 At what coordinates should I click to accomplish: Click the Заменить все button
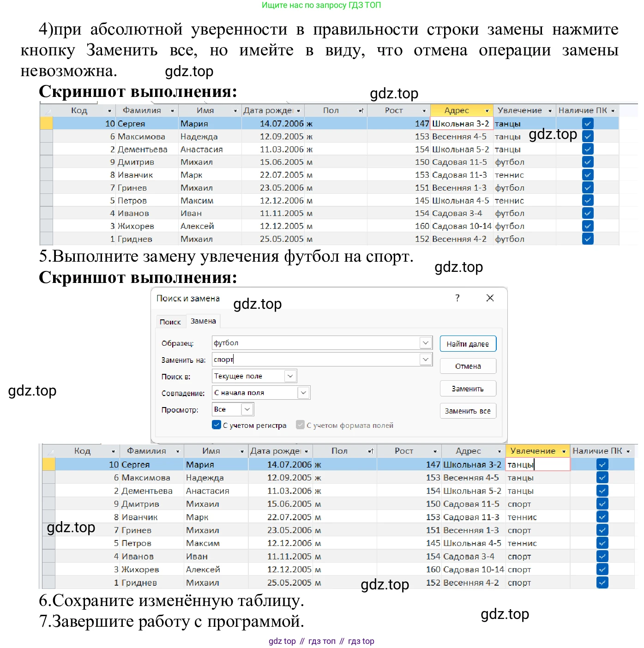pos(468,411)
